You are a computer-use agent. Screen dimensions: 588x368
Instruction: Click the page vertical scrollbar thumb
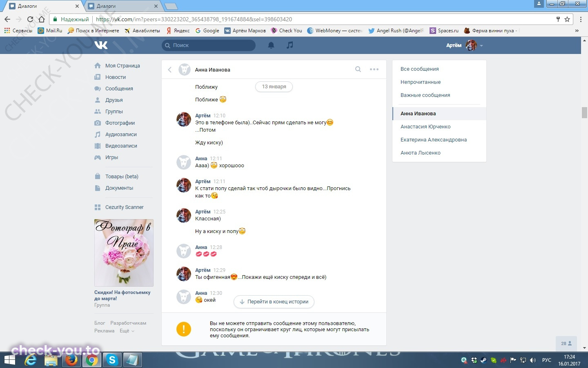click(584, 112)
